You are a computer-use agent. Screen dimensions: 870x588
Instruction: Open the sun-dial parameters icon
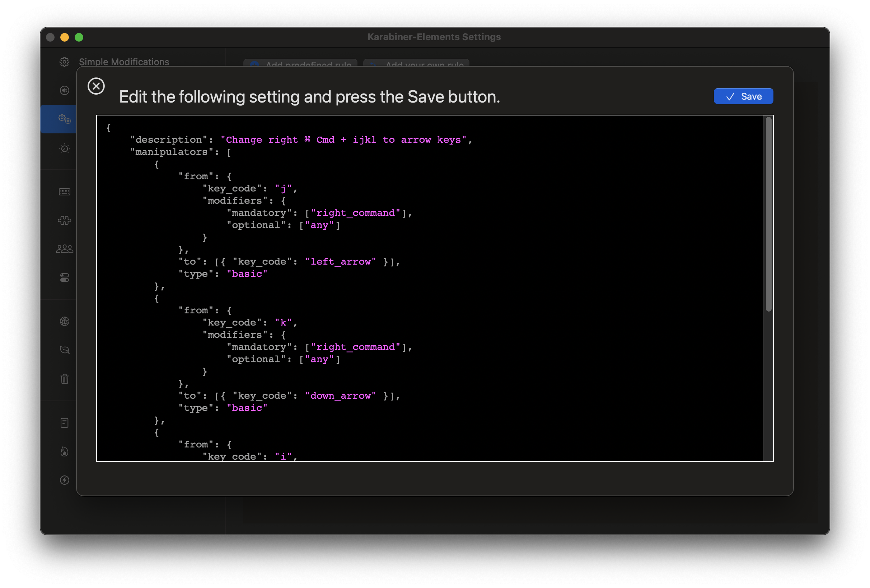point(64,148)
